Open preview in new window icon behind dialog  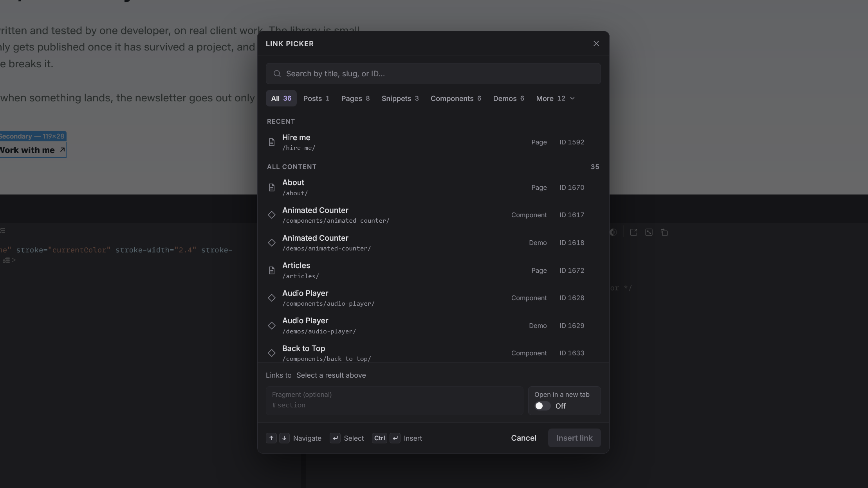coord(633,232)
